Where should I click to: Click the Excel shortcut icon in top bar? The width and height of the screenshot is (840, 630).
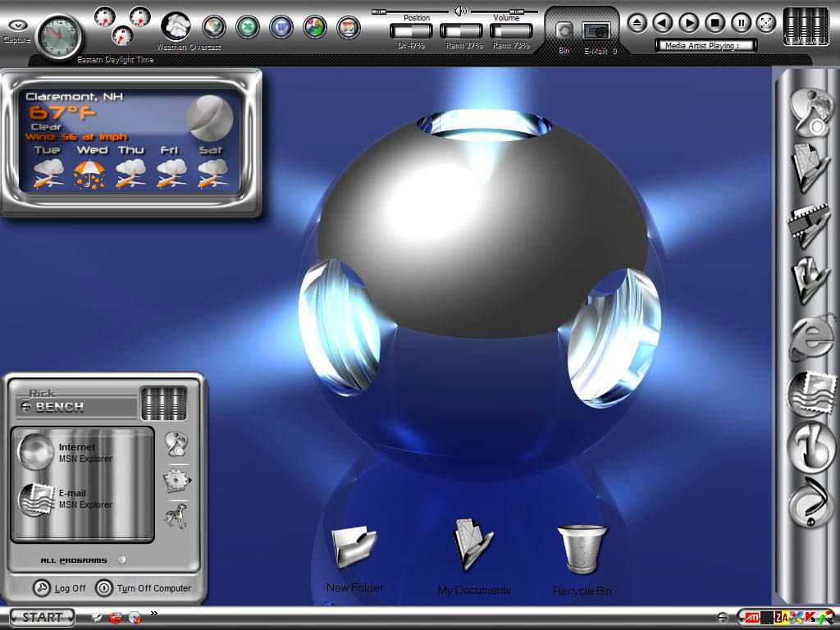click(248, 27)
